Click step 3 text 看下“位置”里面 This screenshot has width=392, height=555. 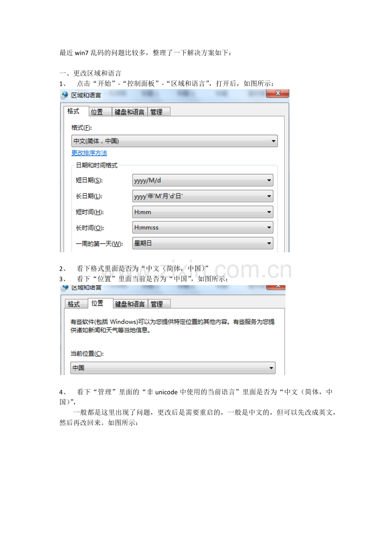[x=153, y=279]
